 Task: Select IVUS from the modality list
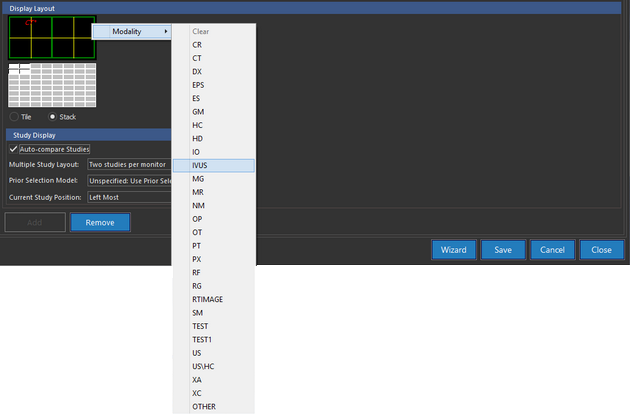point(203,165)
